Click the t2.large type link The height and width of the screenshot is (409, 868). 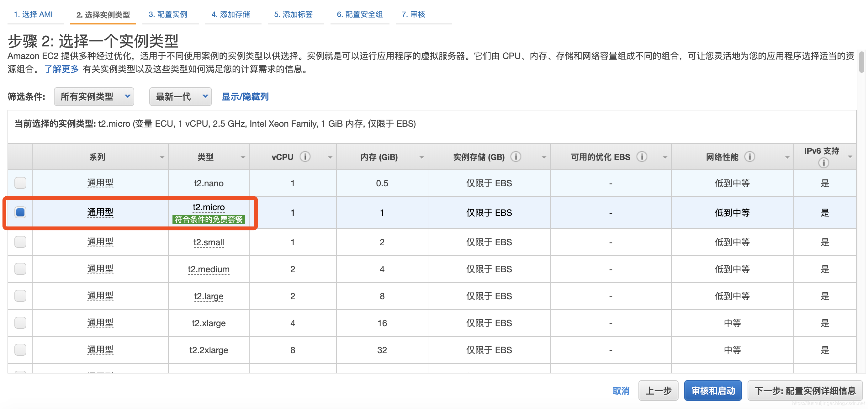[x=209, y=296]
